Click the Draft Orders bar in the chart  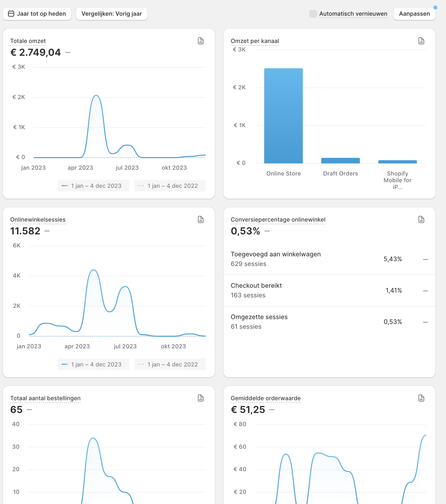tap(340, 161)
